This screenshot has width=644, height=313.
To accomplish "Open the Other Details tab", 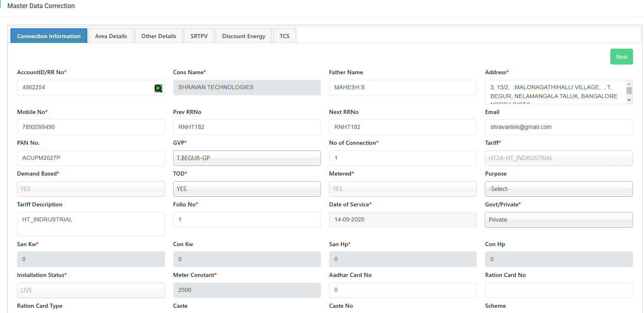I will click(x=159, y=36).
